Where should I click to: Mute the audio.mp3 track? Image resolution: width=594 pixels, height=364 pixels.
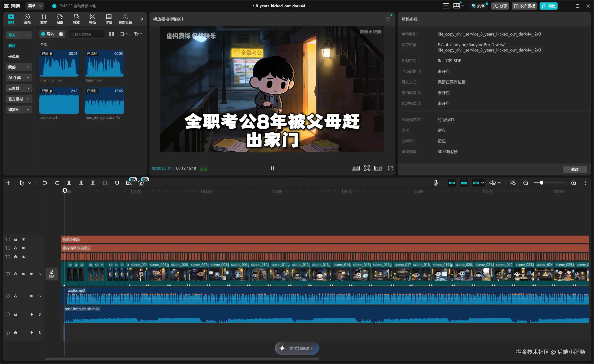coord(32,296)
